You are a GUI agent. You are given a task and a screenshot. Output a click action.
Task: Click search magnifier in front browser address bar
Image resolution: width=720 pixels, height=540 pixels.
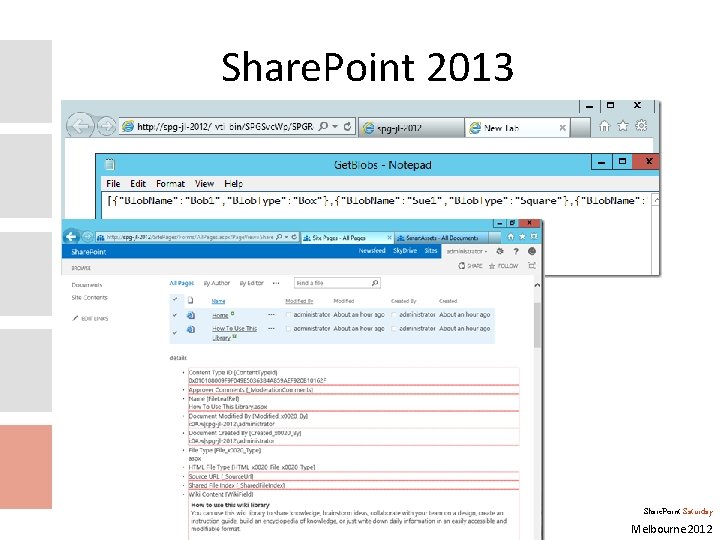279,237
